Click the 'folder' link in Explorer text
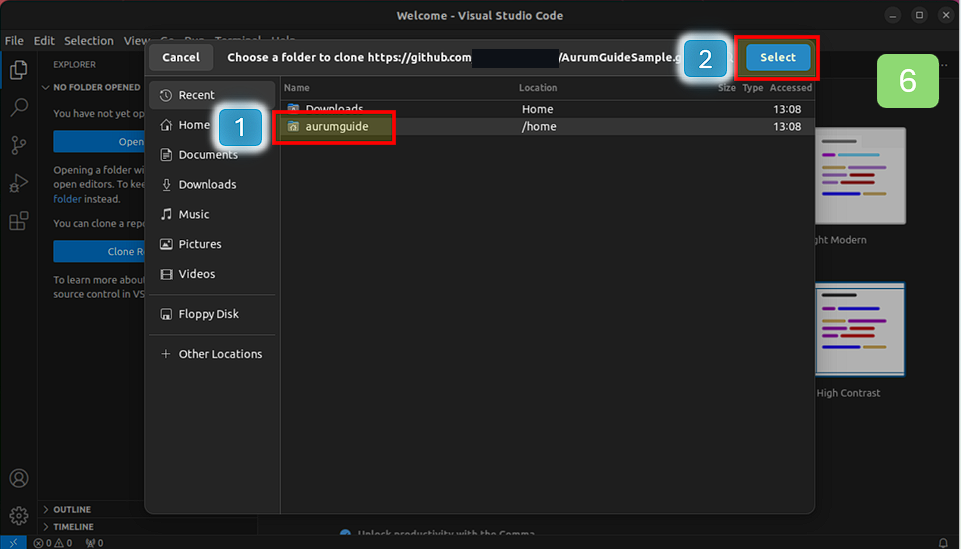The image size is (961, 549). click(67, 199)
